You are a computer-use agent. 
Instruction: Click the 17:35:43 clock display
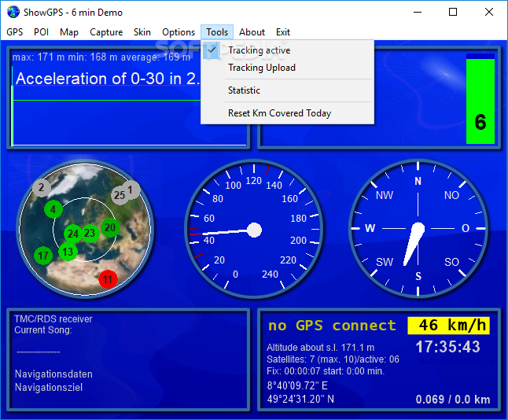click(x=447, y=347)
